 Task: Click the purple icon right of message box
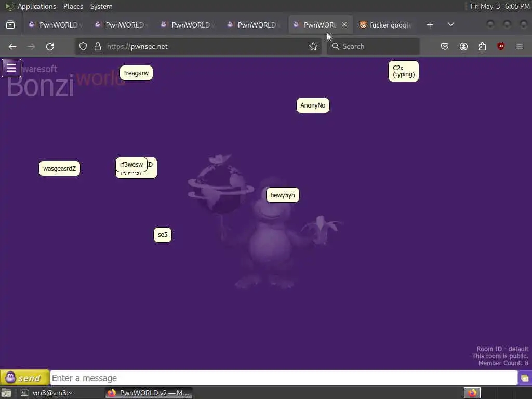[525, 378]
